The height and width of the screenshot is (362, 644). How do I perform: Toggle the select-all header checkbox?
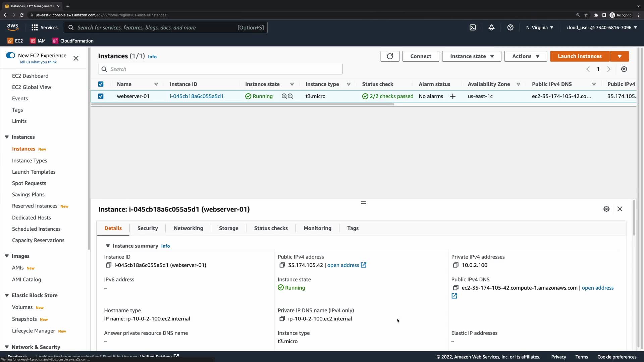click(101, 84)
